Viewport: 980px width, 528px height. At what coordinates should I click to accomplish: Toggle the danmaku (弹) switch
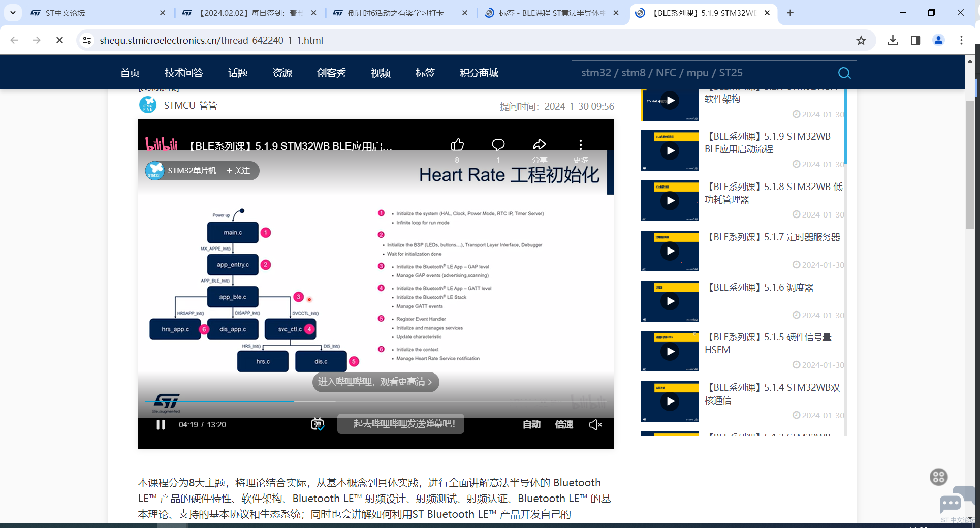tap(318, 424)
